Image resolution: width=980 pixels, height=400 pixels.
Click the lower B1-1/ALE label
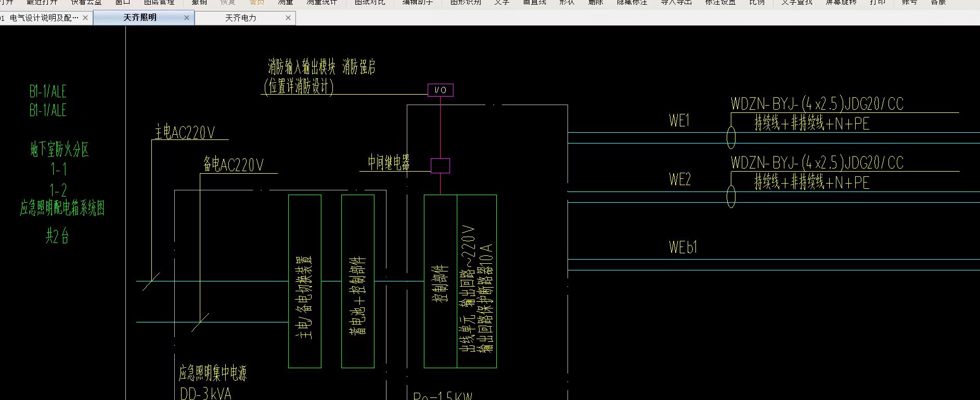click(x=48, y=110)
